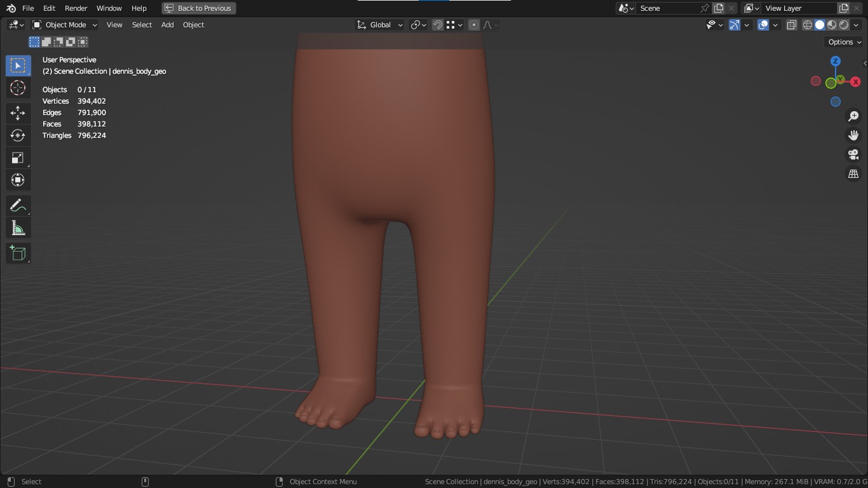This screenshot has height=488, width=868.
Task: Open the viewport View menu
Action: [114, 25]
